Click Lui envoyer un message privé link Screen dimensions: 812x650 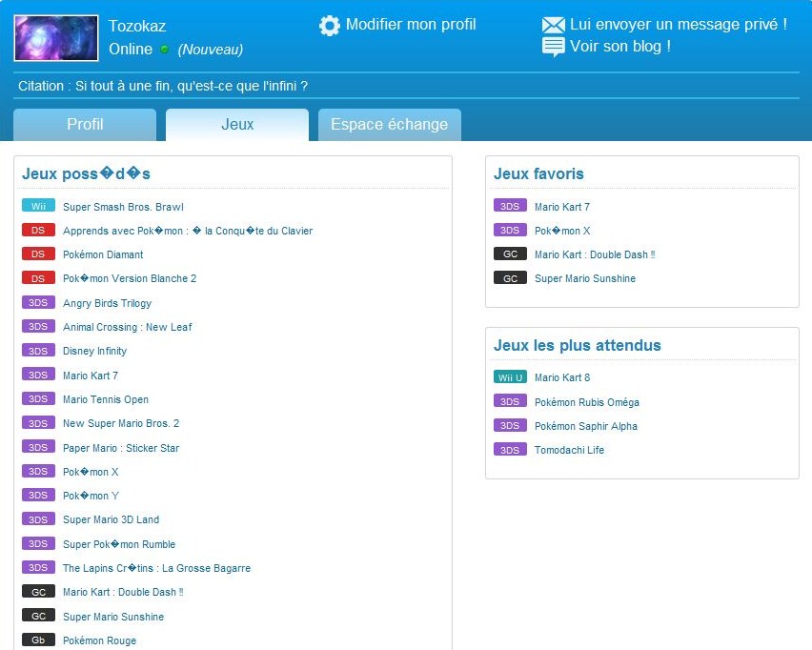pyautogui.click(x=679, y=25)
